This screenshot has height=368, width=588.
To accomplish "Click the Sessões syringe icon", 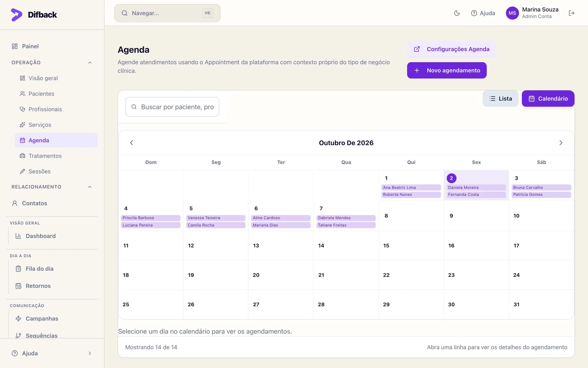I will tap(22, 171).
